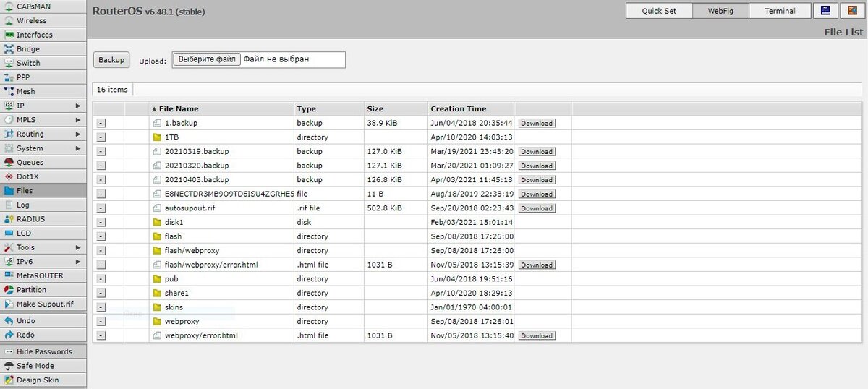Click the disk1 folder icon
Viewport: 868px width, 389px height.
tap(157, 222)
